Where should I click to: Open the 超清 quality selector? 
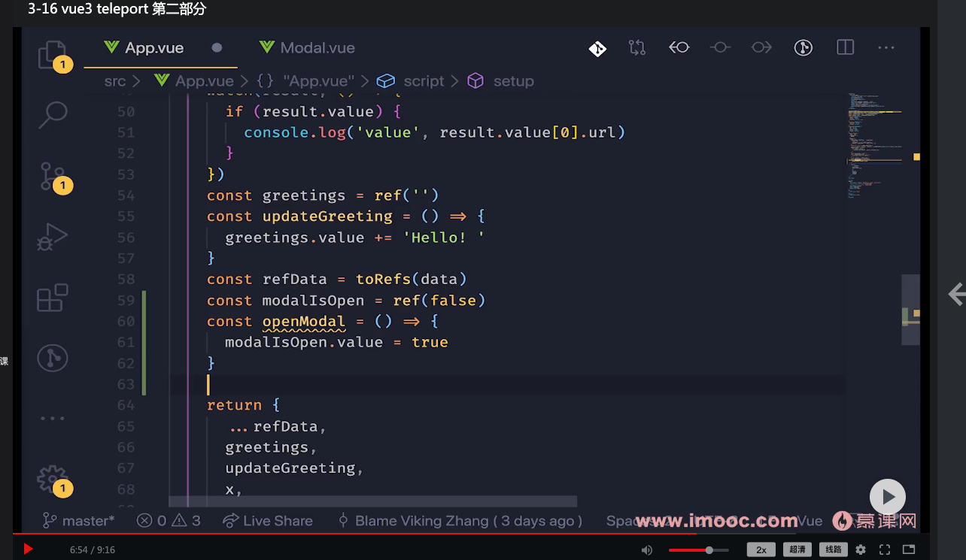[797, 549]
